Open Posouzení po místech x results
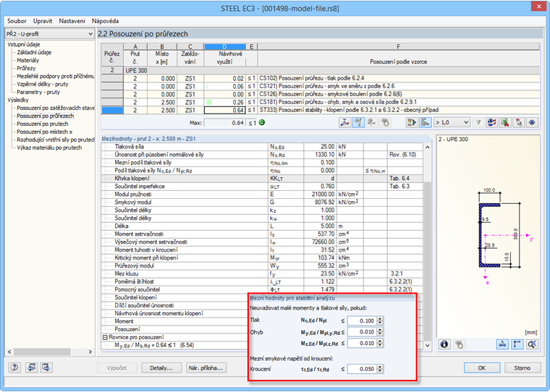Image resolution: width=550 pixels, height=392 pixels. (x=45, y=132)
